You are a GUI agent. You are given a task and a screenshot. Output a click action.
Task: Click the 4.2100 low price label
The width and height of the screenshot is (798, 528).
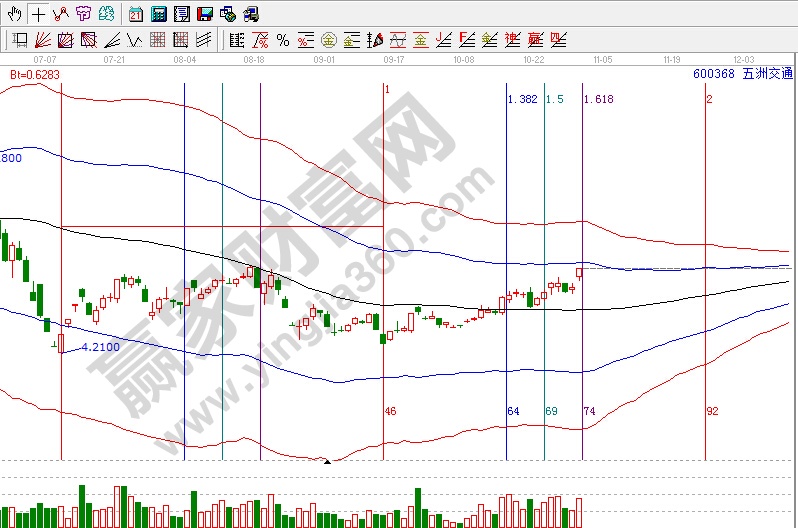click(100, 347)
